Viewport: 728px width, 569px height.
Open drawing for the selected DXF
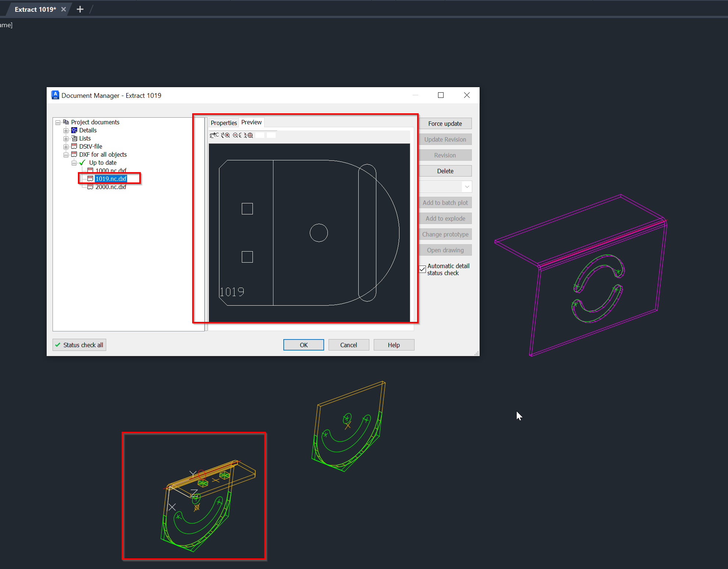445,250
